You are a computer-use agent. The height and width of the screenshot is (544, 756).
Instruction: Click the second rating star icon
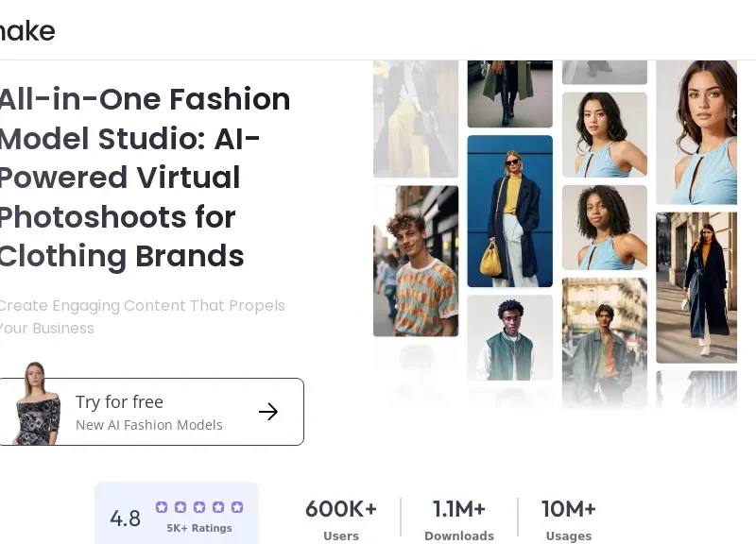180,506
